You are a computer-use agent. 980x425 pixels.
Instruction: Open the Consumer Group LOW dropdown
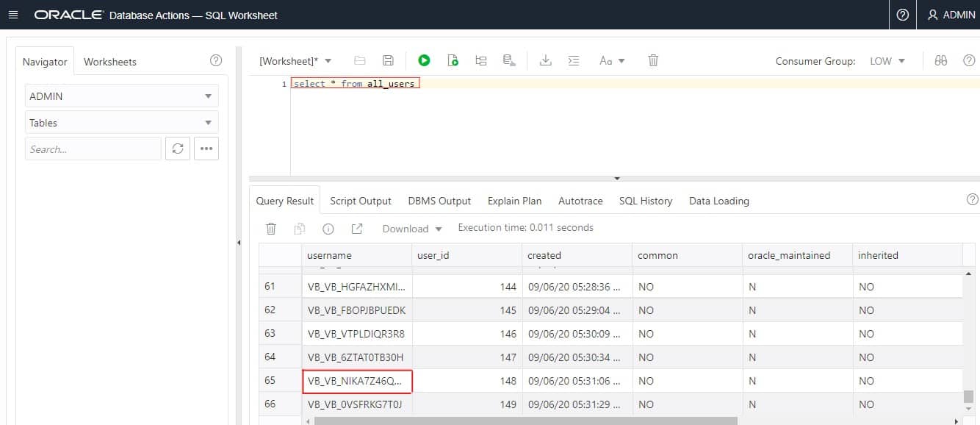[887, 61]
